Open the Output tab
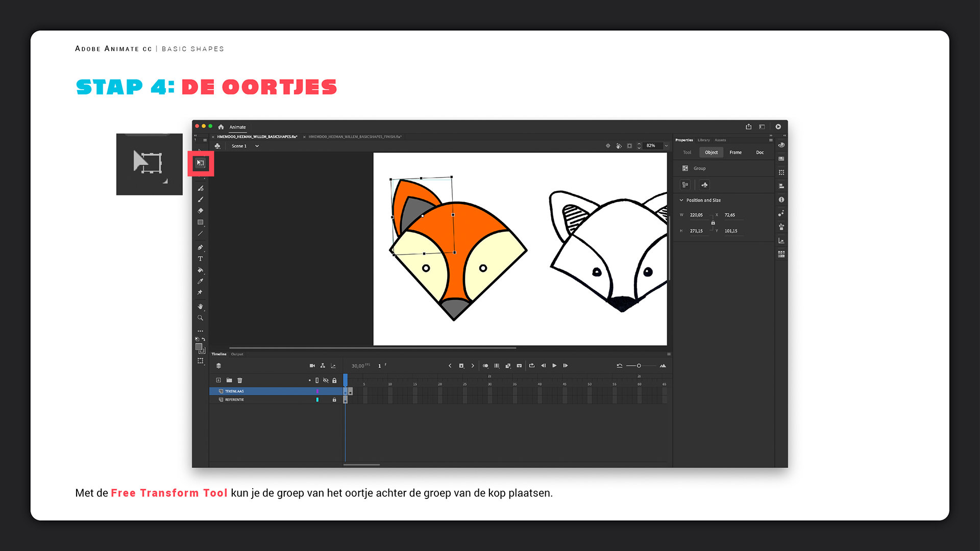 coord(237,354)
